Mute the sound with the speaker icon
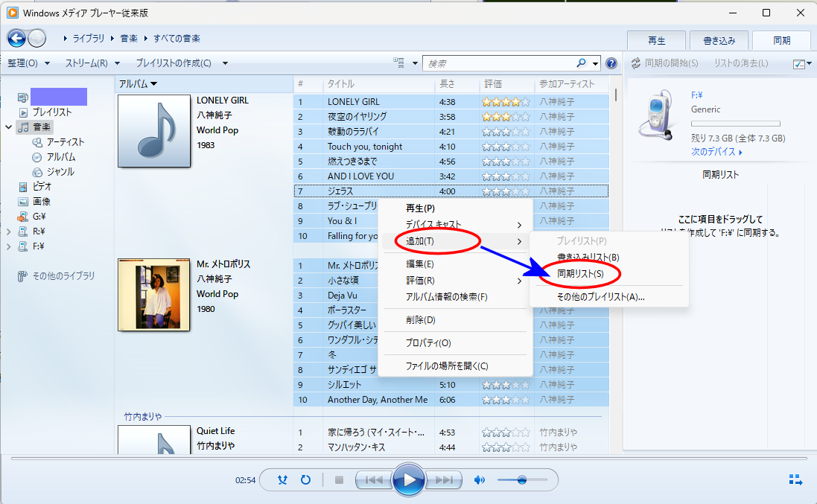Image resolution: width=817 pixels, height=504 pixels. [480, 480]
